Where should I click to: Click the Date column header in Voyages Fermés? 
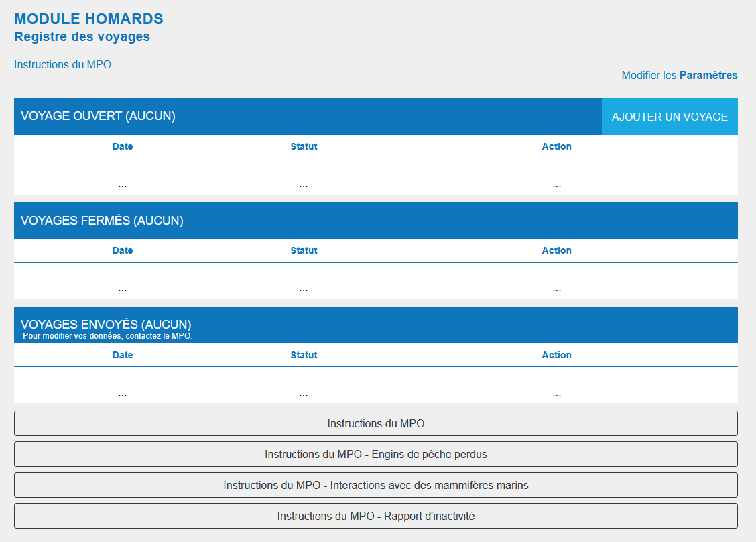pos(123,250)
